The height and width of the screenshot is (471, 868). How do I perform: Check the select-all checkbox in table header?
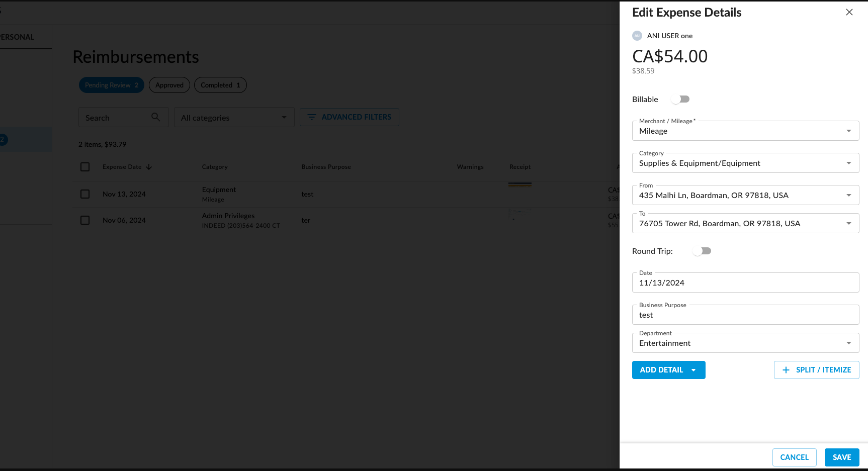click(84, 166)
